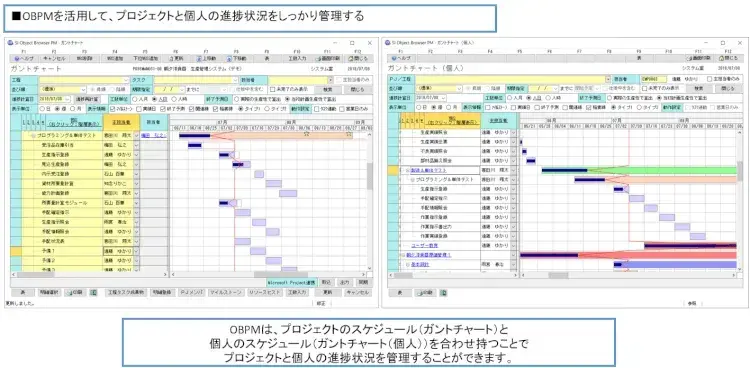The width and height of the screenshot is (750, 368).
Task: Click 明細登録 in the left window footer
Action: pos(162,292)
